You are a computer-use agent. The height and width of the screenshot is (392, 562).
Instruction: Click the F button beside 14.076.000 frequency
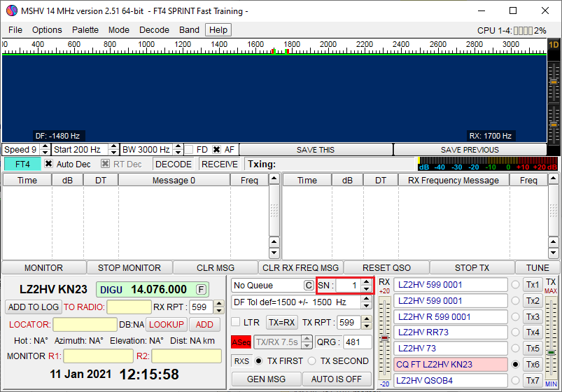[202, 289]
